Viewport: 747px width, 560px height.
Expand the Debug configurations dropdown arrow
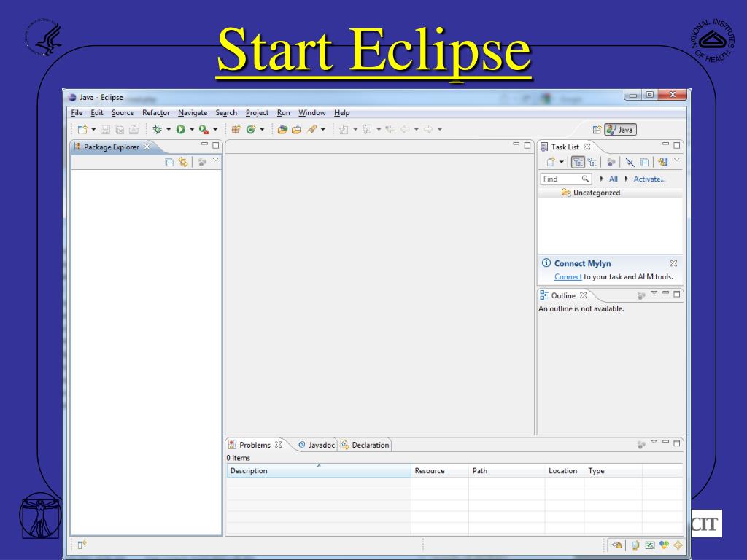coord(169,130)
